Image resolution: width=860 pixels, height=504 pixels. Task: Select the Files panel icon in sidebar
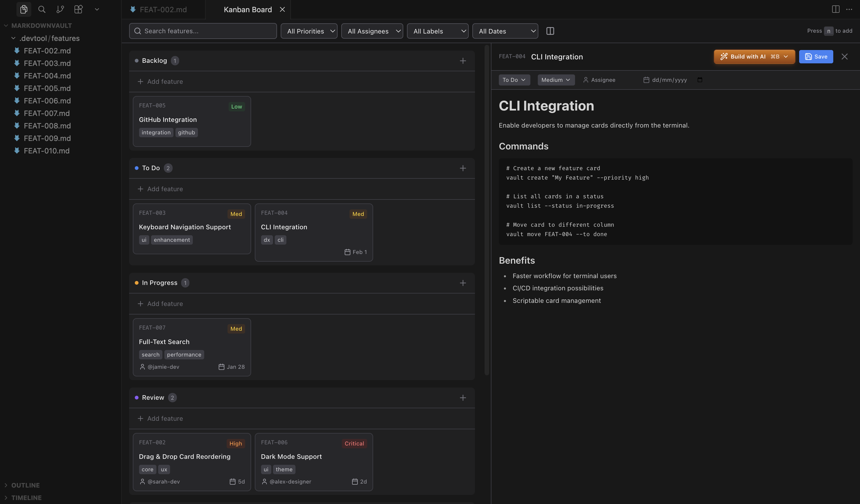(24, 9)
